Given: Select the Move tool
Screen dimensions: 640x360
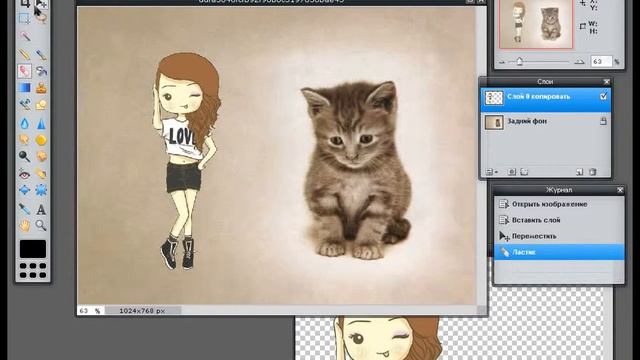Looking at the screenshot, I should pyautogui.click(x=41, y=3).
